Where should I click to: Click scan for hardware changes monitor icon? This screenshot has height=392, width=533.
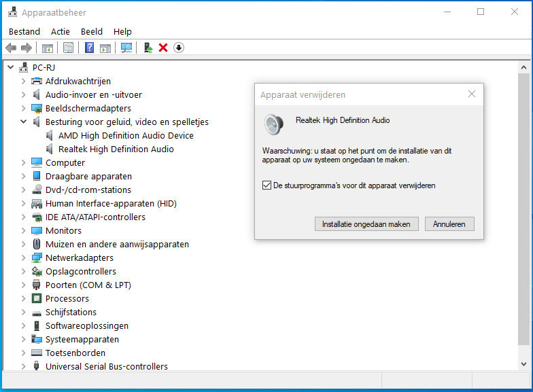126,48
